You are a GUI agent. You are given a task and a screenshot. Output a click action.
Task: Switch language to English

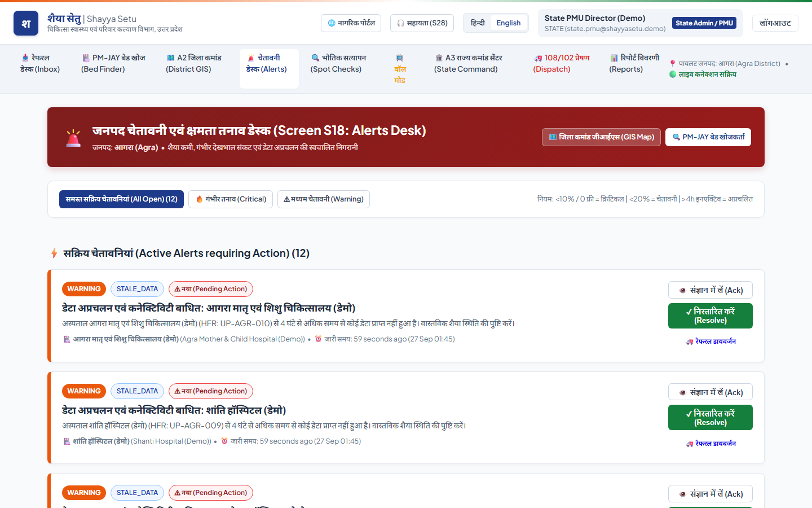pos(509,23)
